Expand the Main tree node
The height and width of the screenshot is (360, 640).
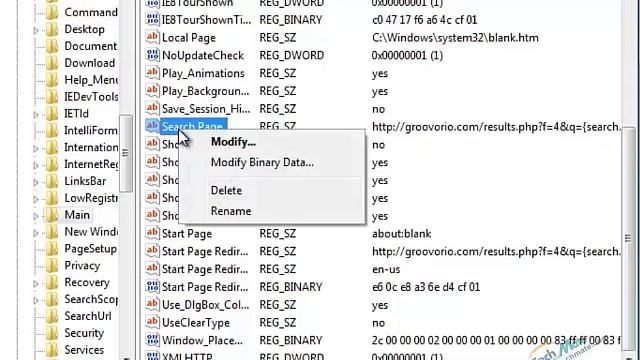click(36, 216)
